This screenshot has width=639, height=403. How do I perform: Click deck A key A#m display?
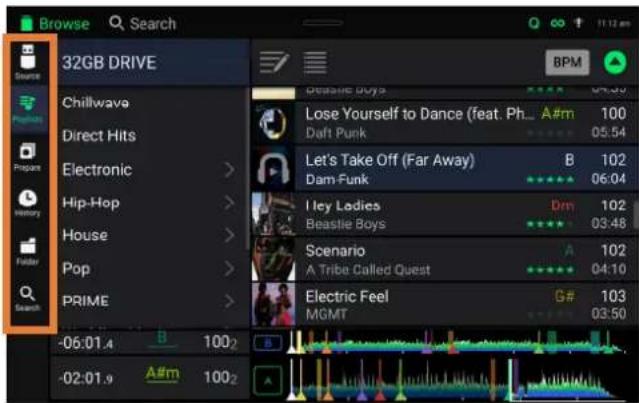coord(162,373)
